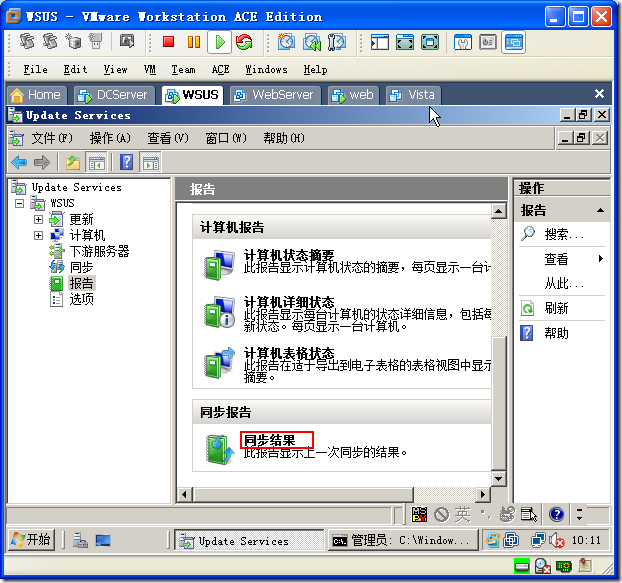The height and width of the screenshot is (583, 622).
Task: Toggle Show/Hide Console Tree icon
Action: click(96, 162)
